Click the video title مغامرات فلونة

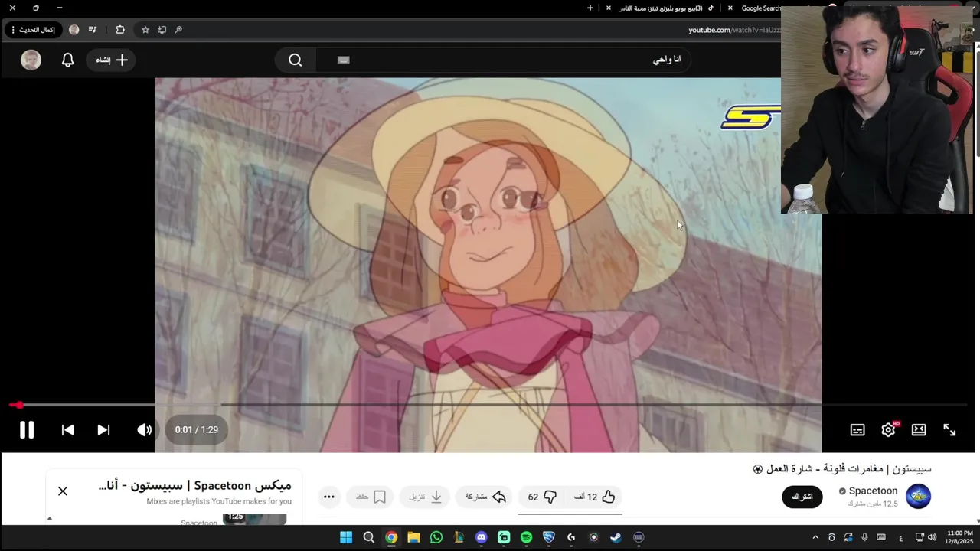pyautogui.click(x=842, y=468)
